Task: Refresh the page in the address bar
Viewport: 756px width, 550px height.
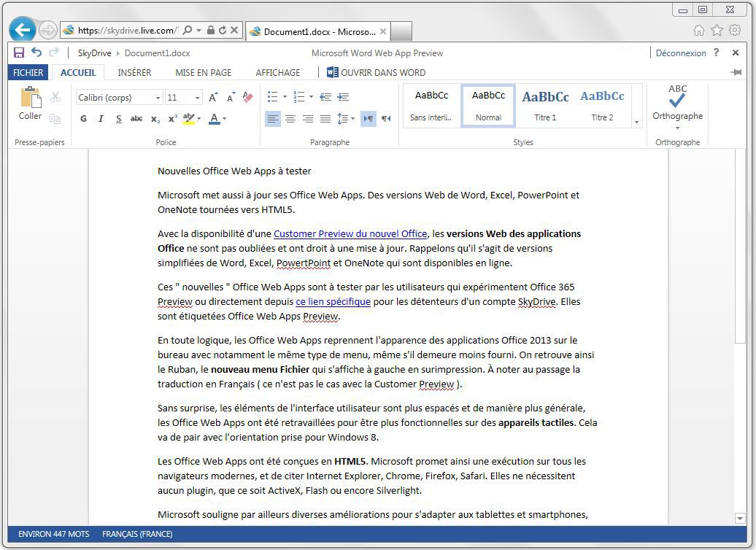Action: (223, 30)
